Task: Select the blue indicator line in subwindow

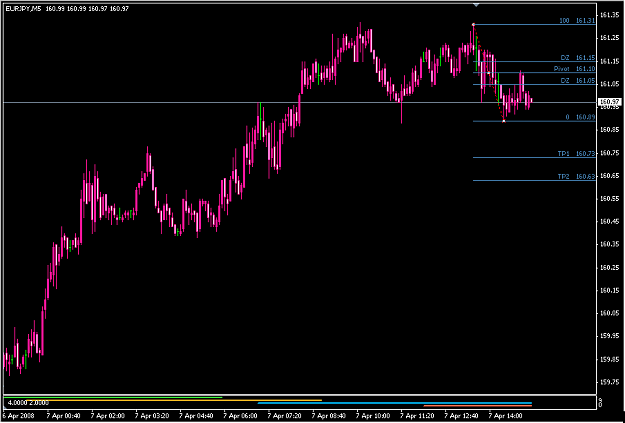Action: [395, 403]
